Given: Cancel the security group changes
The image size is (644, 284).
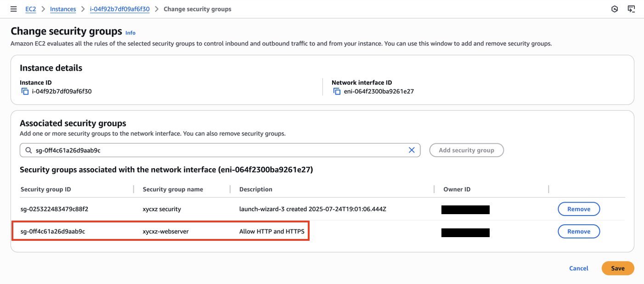Looking at the screenshot, I should click(x=578, y=268).
